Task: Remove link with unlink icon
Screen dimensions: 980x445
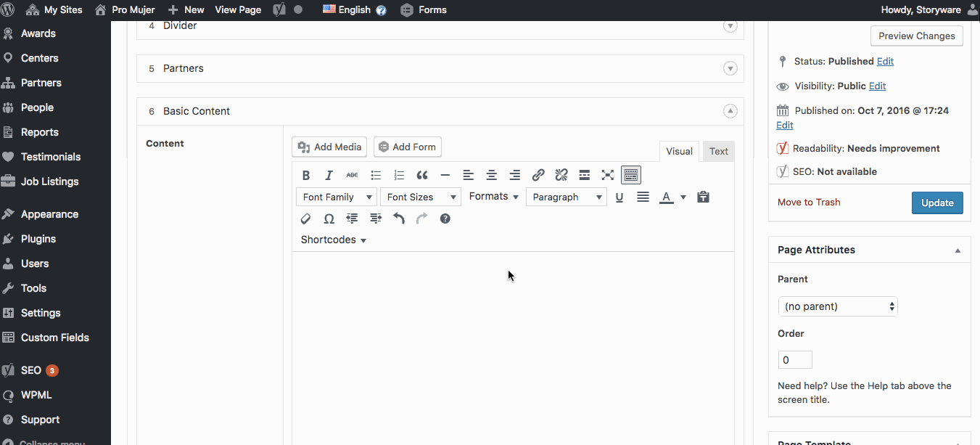Action: 561,175
